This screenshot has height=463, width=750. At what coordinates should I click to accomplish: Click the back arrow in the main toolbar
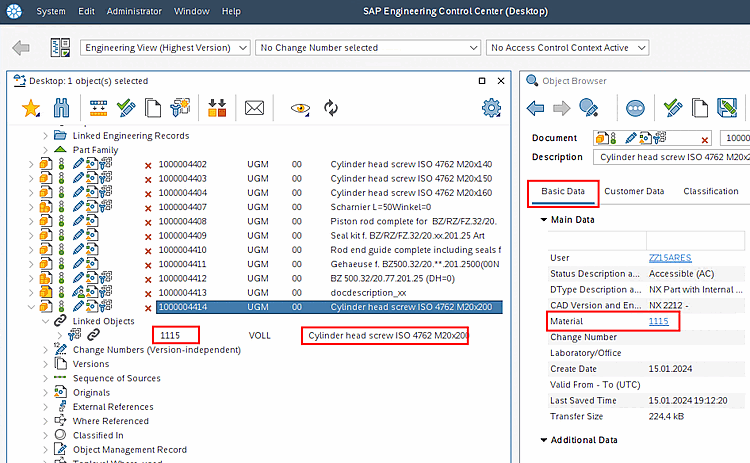21,48
